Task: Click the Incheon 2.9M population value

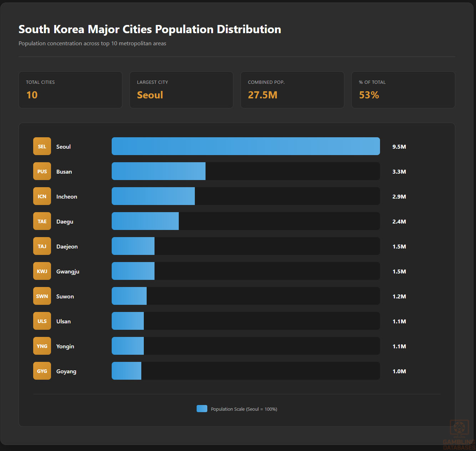Action: pyautogui.click(x=399, y=196)
